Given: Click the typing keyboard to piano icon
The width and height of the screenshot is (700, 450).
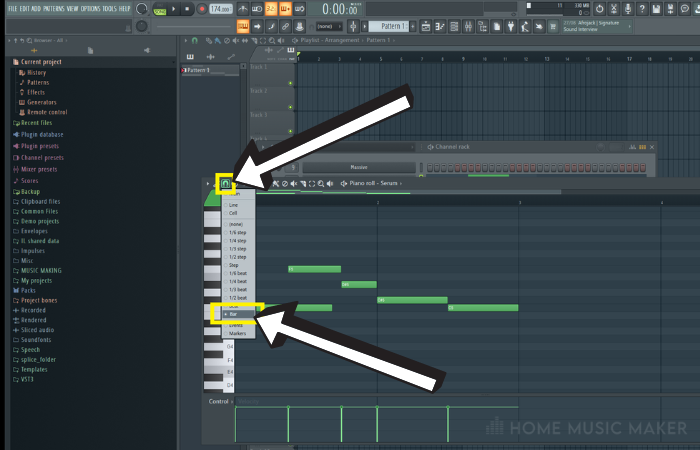Looking at the screenshot, I should (x=243, y=27).
